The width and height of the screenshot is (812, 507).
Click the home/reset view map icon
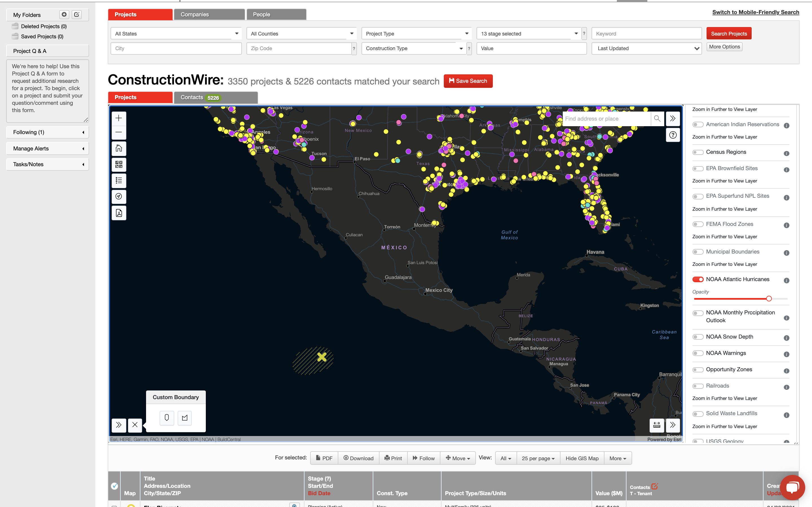click(119, 148)
